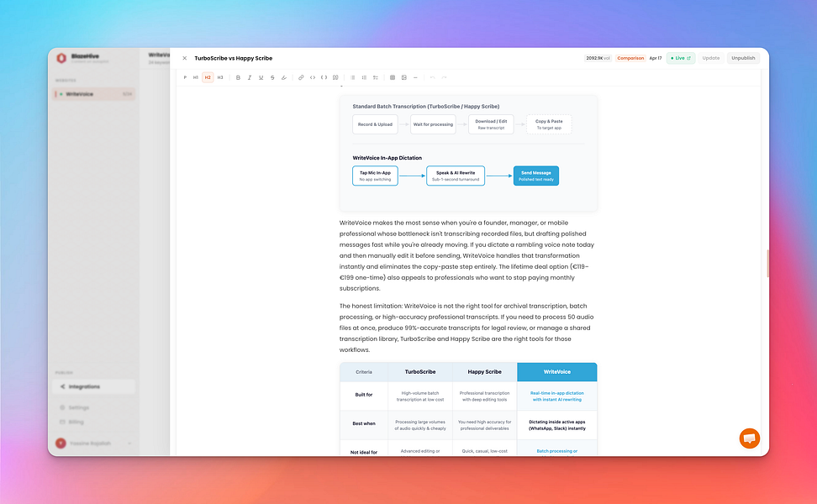Insert a horizontal rule
The width and height of the screenshot is (817, 504).
coord(415,77)
